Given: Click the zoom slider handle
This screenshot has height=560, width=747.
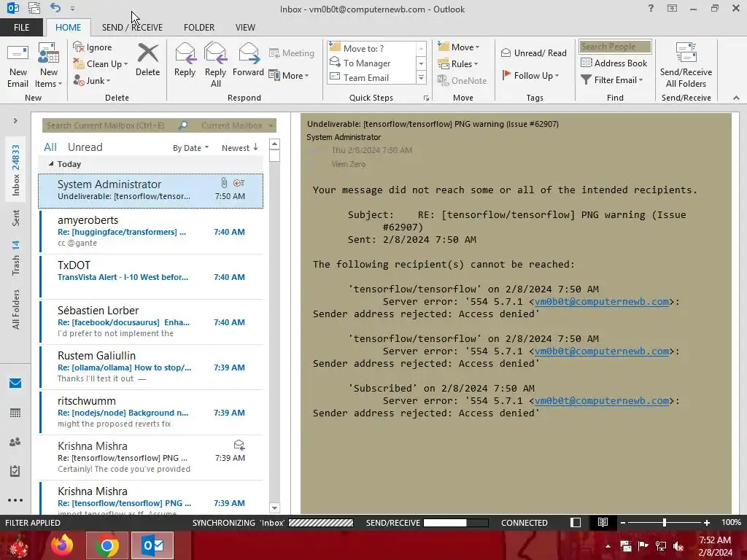Looking at the screenshot, I should (664, 522).
